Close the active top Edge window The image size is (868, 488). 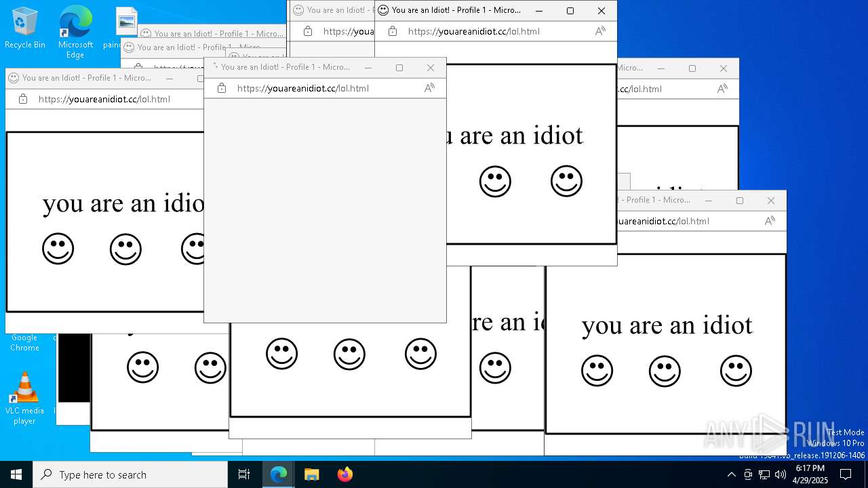(601, 11)
